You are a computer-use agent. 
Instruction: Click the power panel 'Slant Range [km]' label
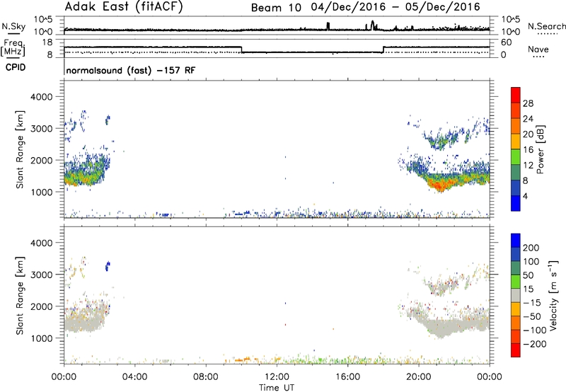pyautogui.click(x=20, y=149)
